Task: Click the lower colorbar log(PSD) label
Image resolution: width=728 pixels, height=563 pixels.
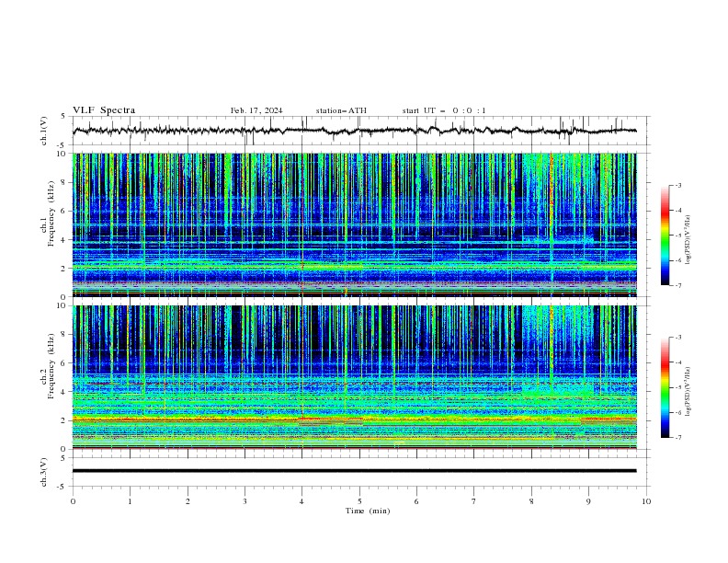Action: click(x=688, y=391)
